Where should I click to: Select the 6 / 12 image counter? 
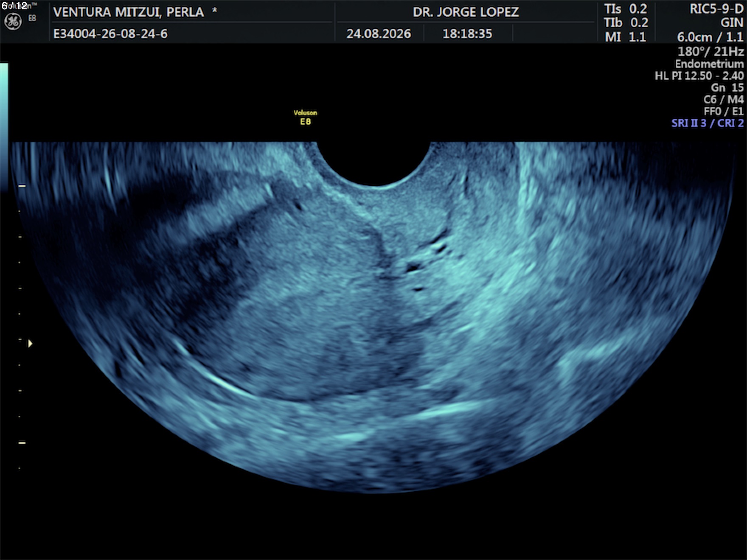point(14,6)
